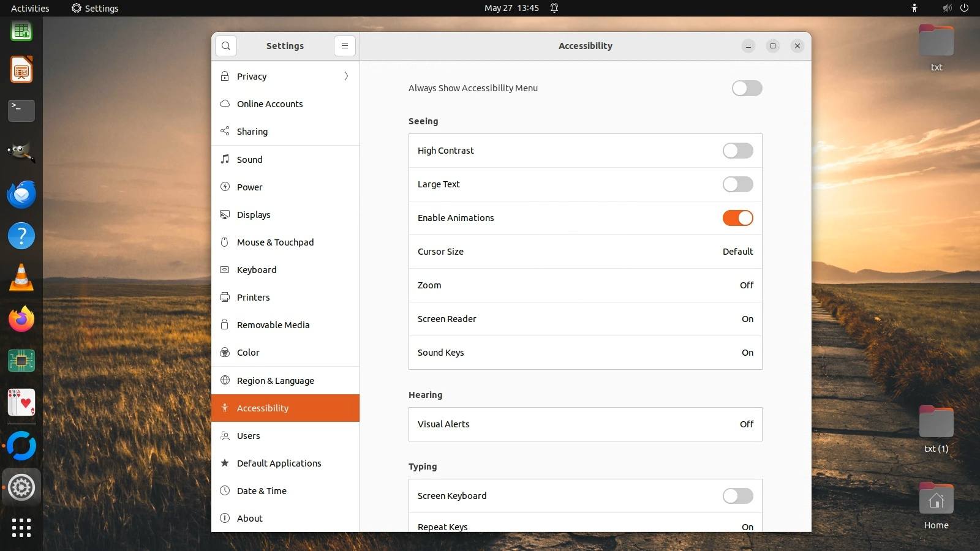Screen dimensions: 980x551
Task: Disable the Enable Animations switch
Action: click(737, 218)
